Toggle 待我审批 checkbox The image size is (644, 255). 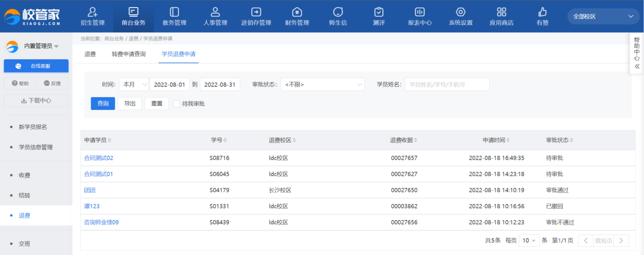(x=176, y=104)
